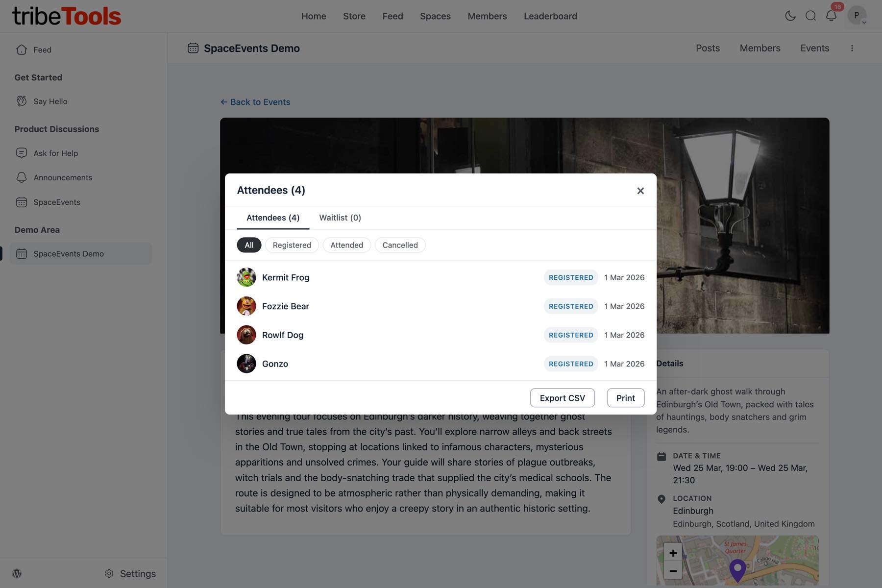Click the WordPress logo icon

pos(17,573)
